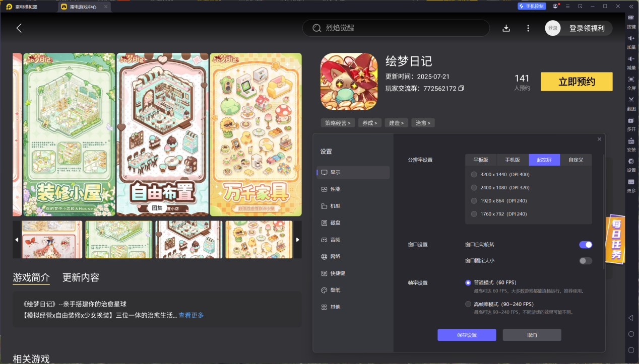Open the download manager icon

pos(506,28)
